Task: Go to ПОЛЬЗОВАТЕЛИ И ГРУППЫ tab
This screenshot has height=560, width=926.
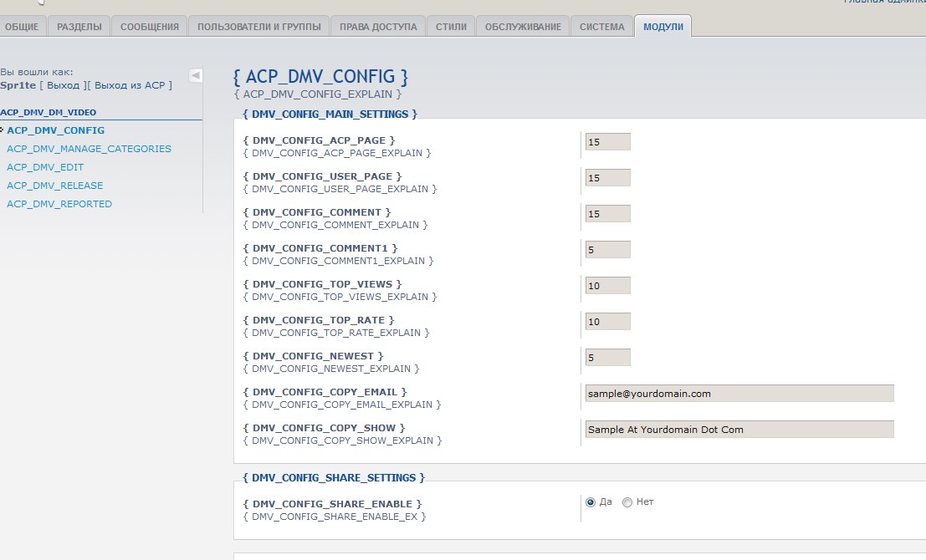Action: click(258, 27)
